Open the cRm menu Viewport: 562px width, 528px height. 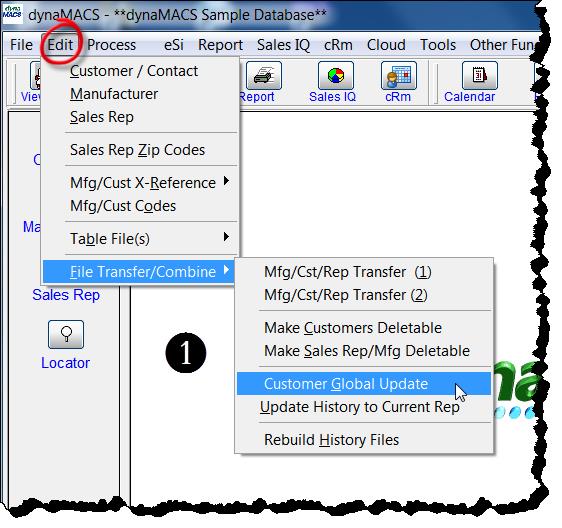pyautogui.click(x=338, y=45)
